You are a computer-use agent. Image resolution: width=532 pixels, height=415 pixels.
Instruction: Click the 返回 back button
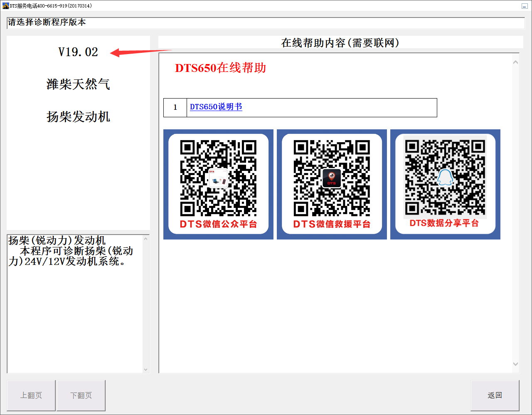495,395
